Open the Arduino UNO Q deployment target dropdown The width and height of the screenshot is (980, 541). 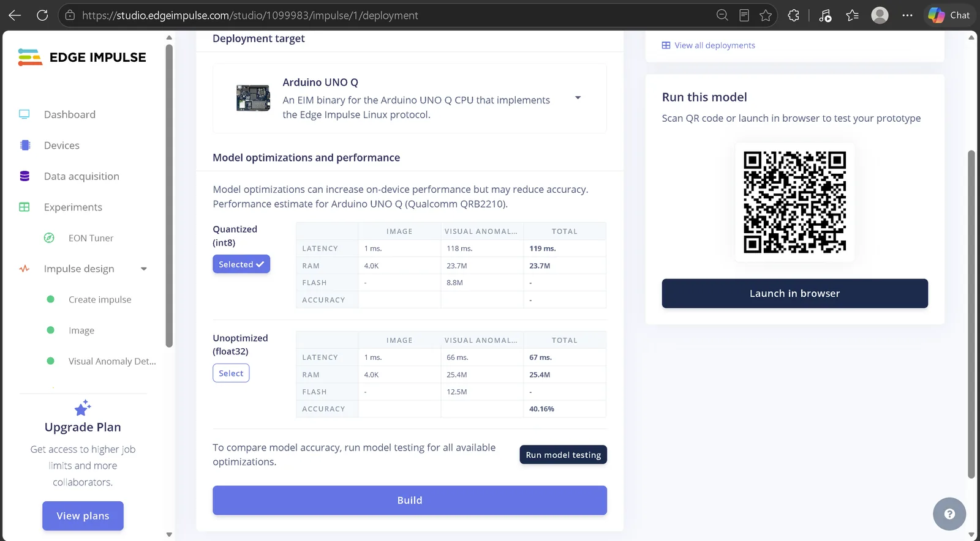coord(578,98)
